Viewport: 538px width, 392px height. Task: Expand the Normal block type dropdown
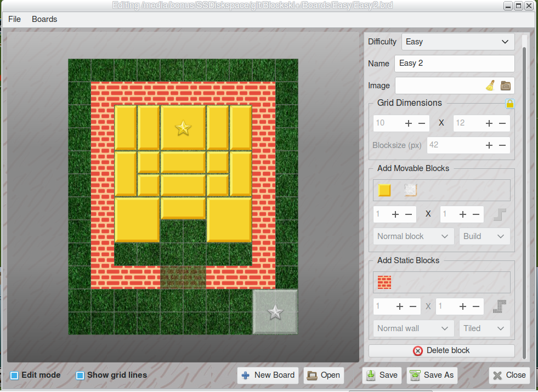click(413, 236)
